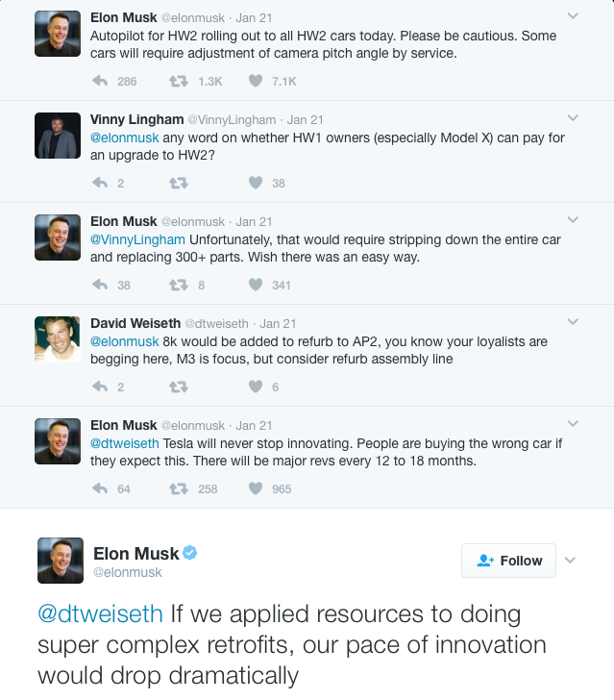Expand the chevron next to the Follow button
The width and height of the screenshot is (614, 700).
pos(570,561)
